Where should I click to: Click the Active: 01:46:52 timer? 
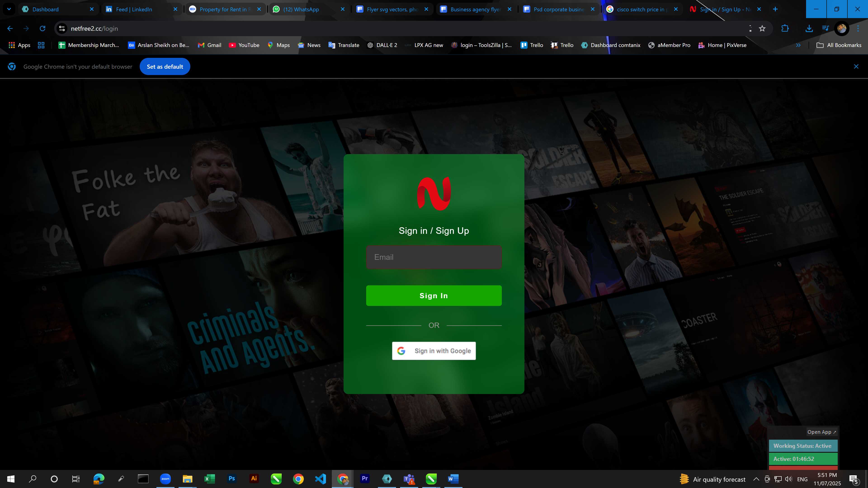(x=803, y=459)
